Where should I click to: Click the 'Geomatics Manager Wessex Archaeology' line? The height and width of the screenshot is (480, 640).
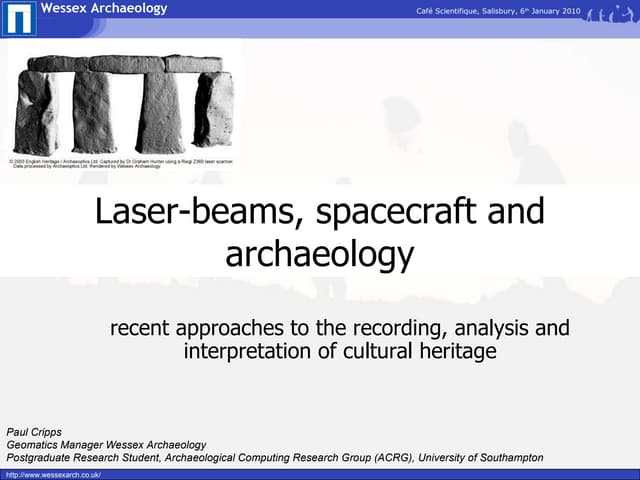(106, 444)
